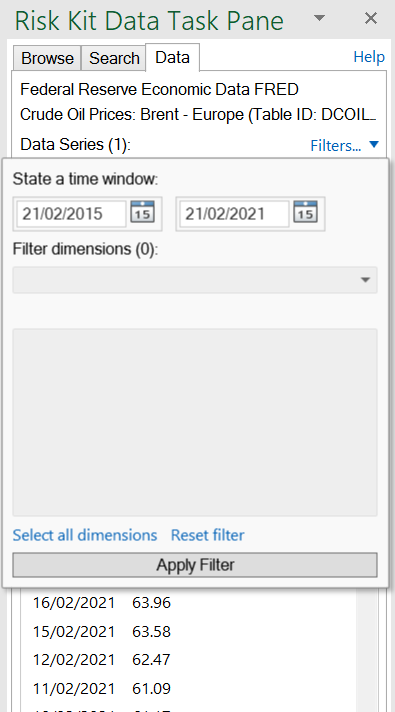Close the Risk Kit Data Task Pane
The width and height of the screenshot is (395, 712).
(371, 18)
